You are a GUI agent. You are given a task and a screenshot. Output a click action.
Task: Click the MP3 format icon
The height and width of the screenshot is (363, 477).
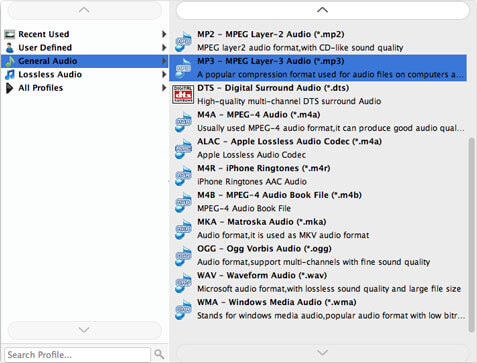[183, 68]
